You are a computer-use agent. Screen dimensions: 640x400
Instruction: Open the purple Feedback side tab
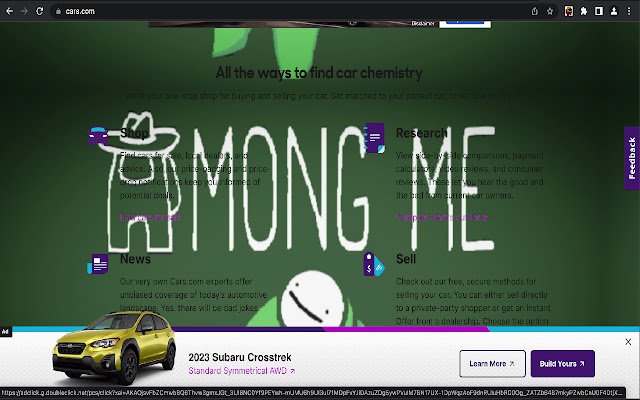[x=632, y=158]
